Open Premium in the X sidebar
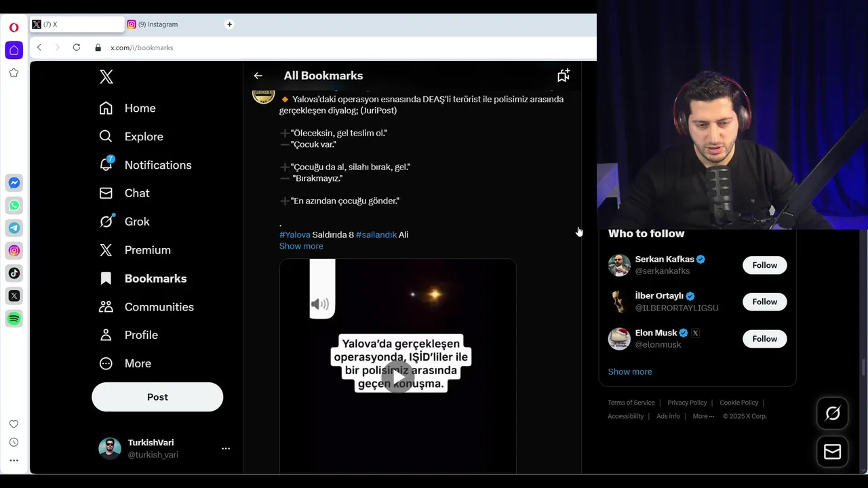Viewport: 868px width, 488px height. (x=134, y=250)
